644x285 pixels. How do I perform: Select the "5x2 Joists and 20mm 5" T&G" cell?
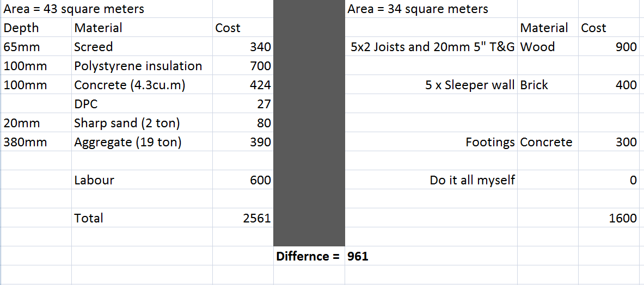click(433, 47)
